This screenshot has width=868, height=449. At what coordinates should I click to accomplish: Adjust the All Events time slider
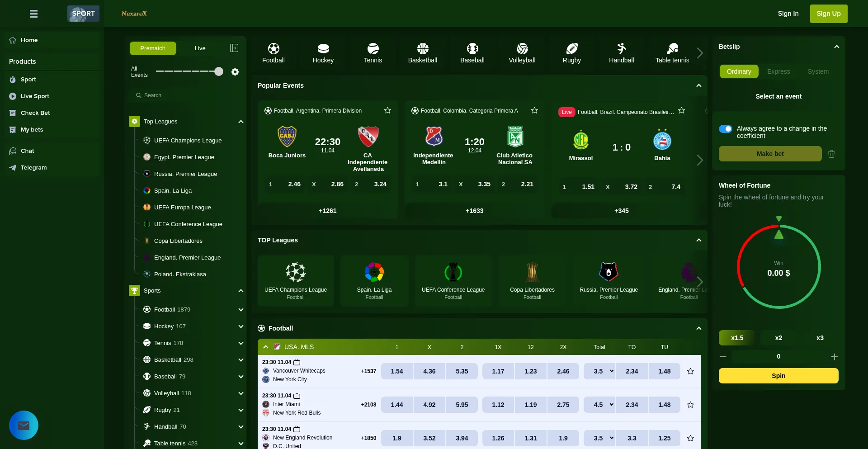[x=219, y=71]
